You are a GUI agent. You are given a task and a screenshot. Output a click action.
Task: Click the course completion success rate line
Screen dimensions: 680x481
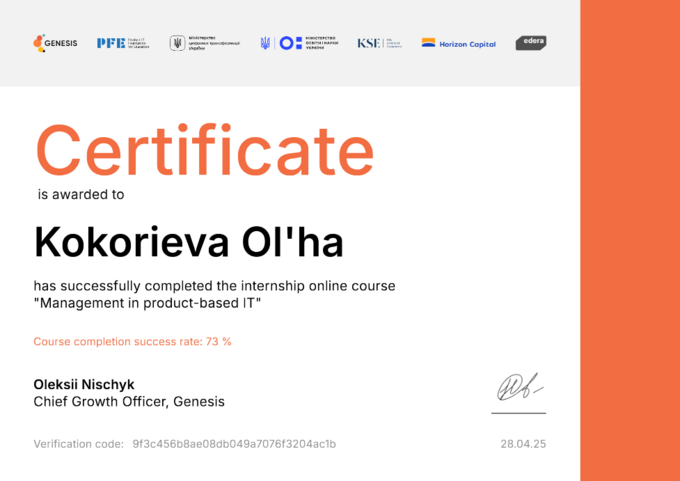132,341
